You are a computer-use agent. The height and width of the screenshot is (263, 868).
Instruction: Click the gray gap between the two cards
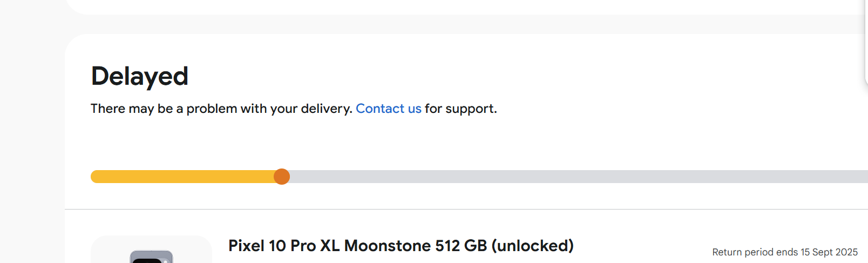[464, 24]
